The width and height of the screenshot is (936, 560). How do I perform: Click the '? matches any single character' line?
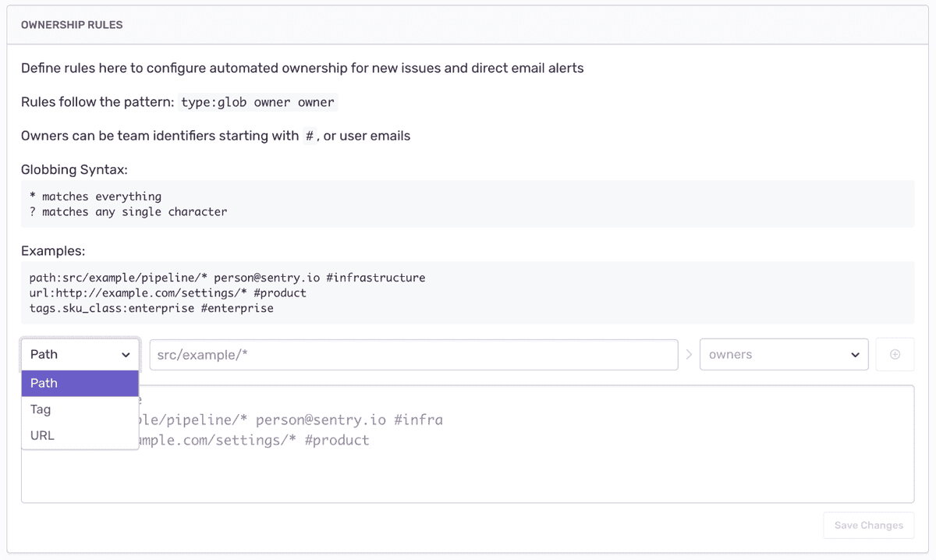tap(128, 211)
